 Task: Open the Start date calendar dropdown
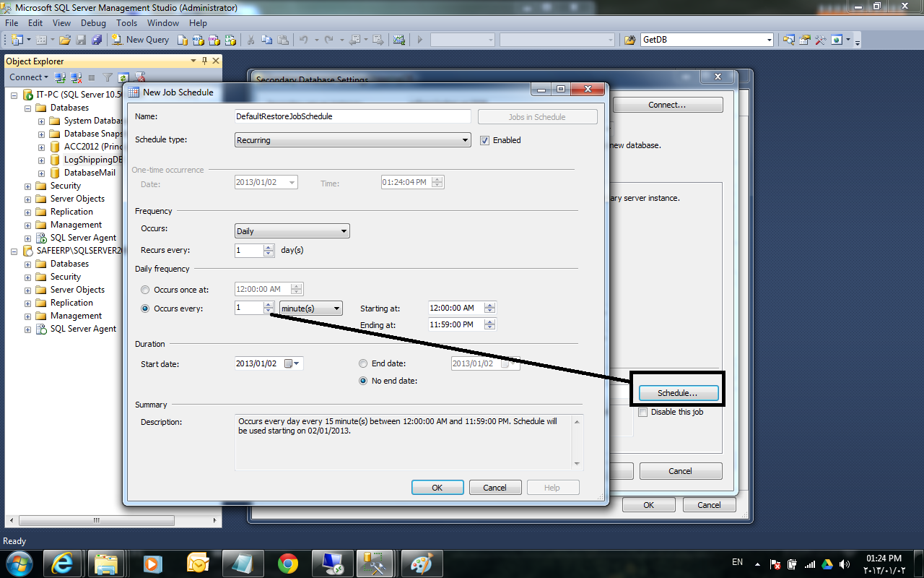(x=292, y=363)
